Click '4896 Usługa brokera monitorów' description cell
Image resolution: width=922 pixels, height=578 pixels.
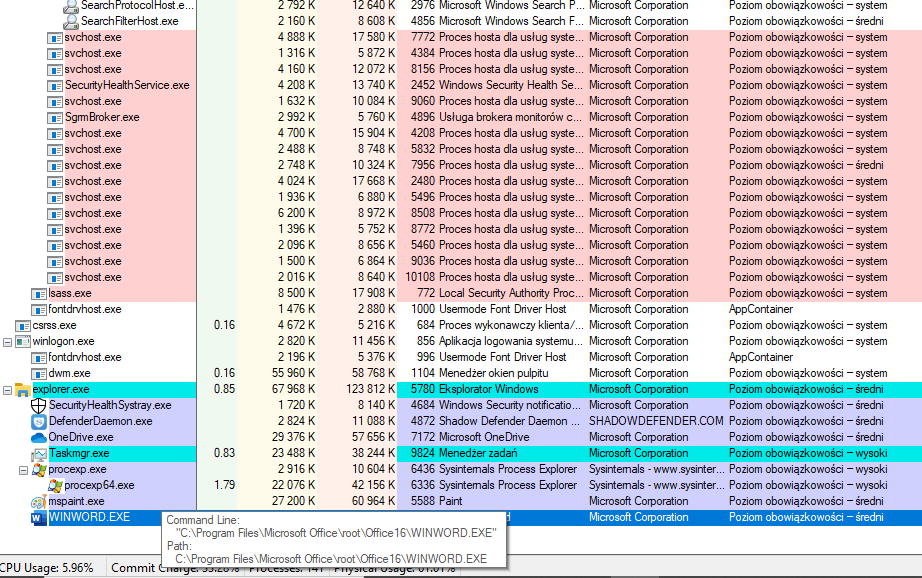(496, 117)
